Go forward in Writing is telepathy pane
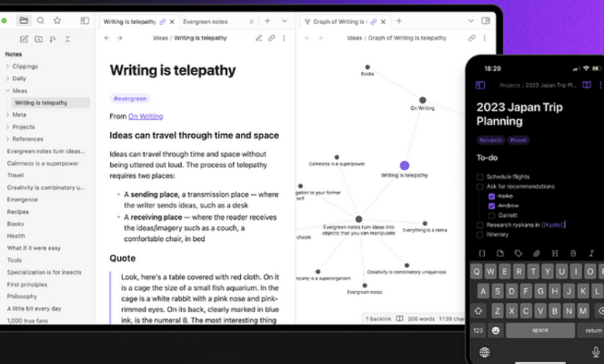Image resolution: width=604 pixels, height=364 pixels. click(x=120, y=38)
